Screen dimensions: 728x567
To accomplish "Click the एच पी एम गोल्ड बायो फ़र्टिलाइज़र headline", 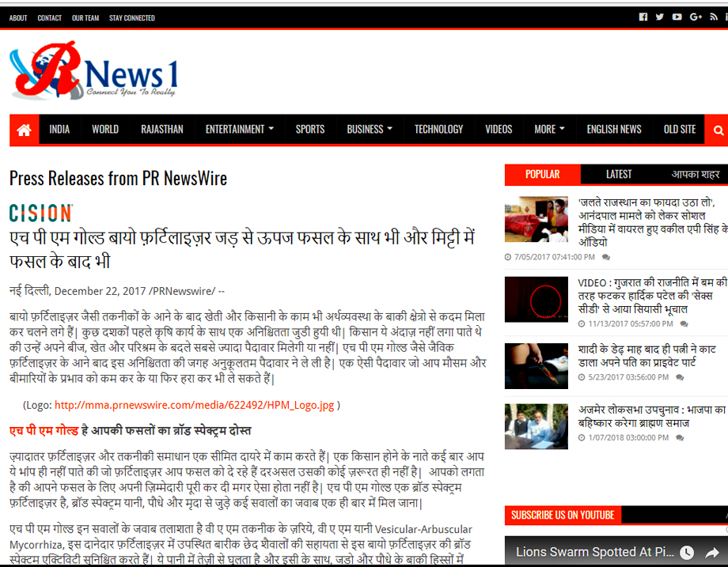I will tap(242, 250).
